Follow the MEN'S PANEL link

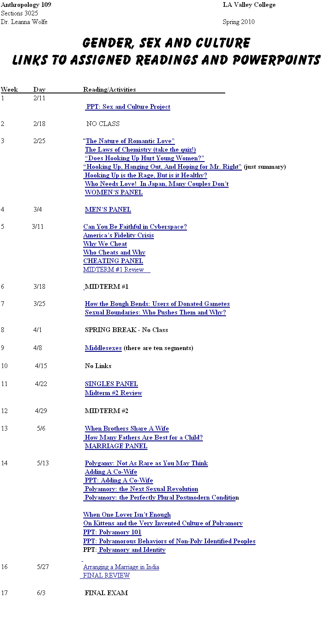(x=108, y=210)
